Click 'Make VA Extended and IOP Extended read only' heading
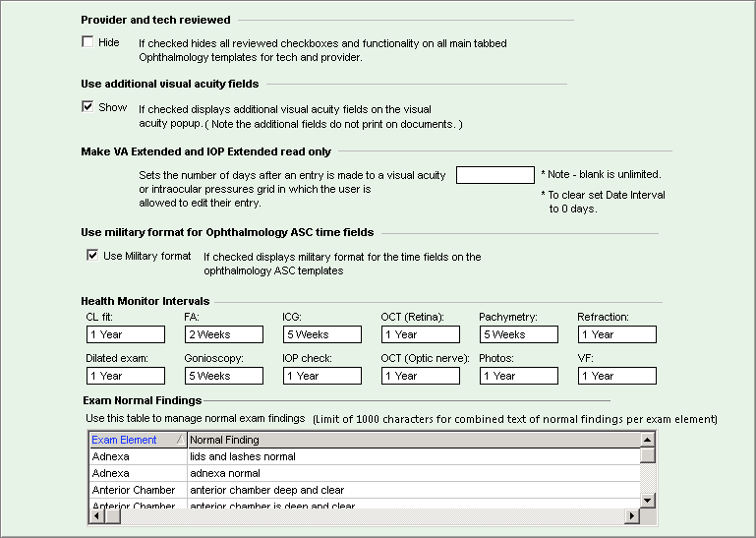The image size is (756, 538). pyautogui.click(x=205, y=151)
